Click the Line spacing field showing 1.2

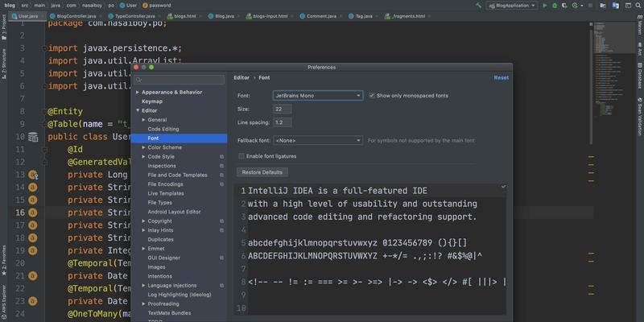(283, 122)
